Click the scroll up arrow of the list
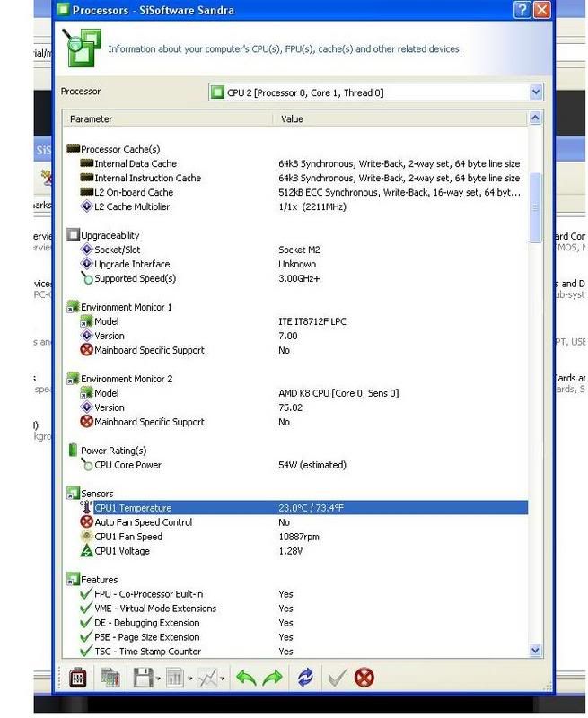The width and height of the screenshot is (588, 718). tap(535, 118)
